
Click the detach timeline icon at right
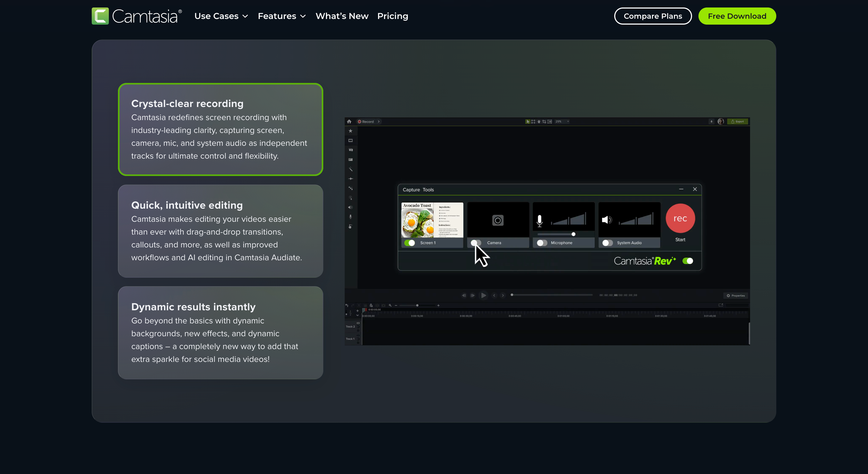721,305
